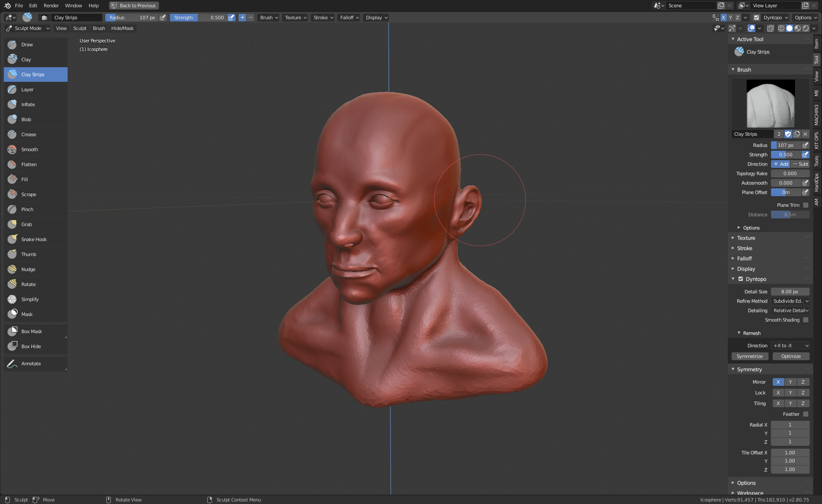Toggle Mirror Y symmetry button
This screenshot has width=822, height=504.
(x=790, y=382)
